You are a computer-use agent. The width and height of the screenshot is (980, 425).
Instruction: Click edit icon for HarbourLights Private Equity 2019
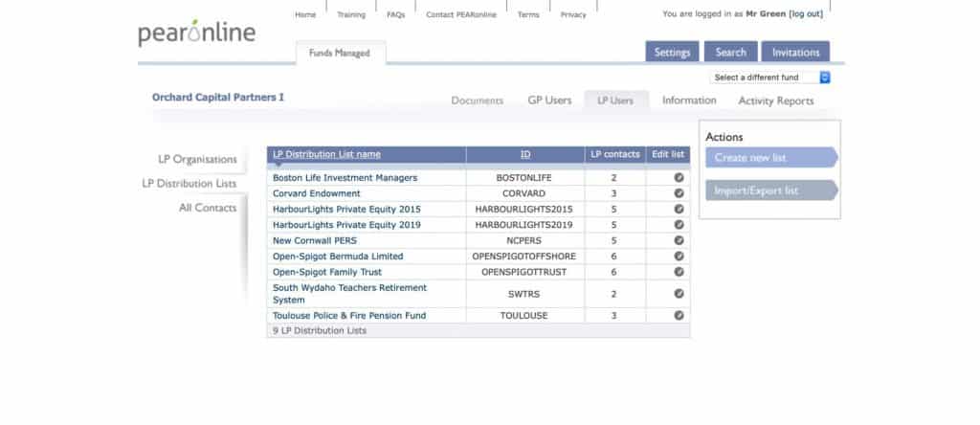click(x=679, y=224)
